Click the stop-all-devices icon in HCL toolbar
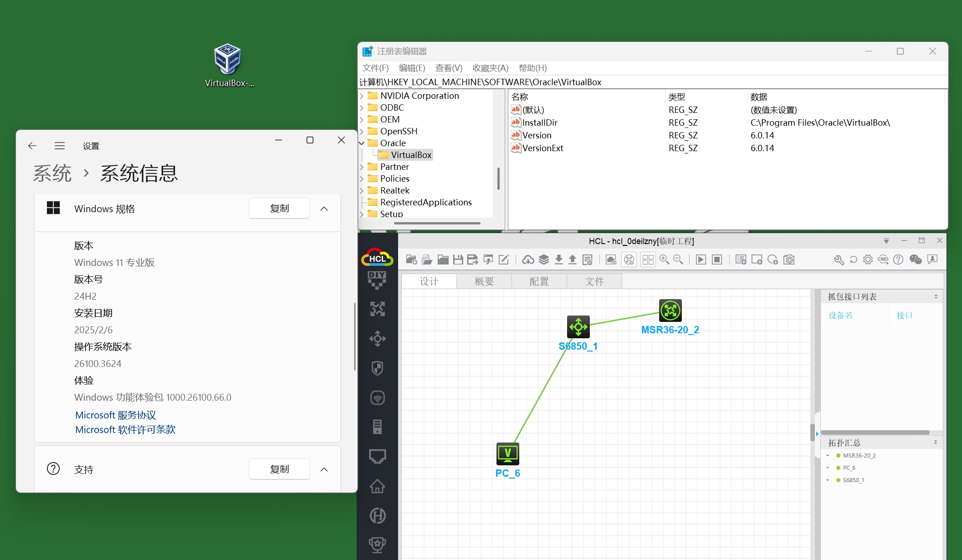Screen dimensions: 962x560 [x=717, y=260]
